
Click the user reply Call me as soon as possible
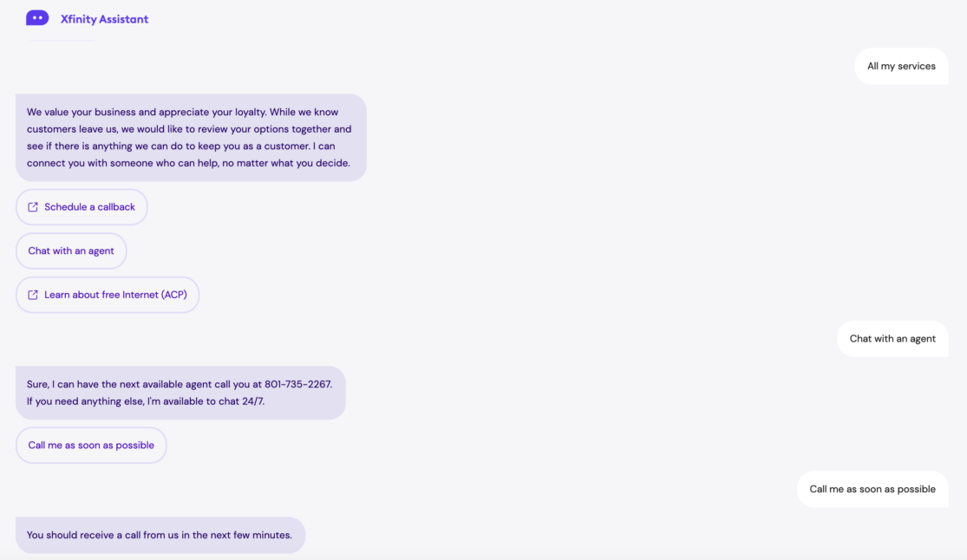point(872,489)
